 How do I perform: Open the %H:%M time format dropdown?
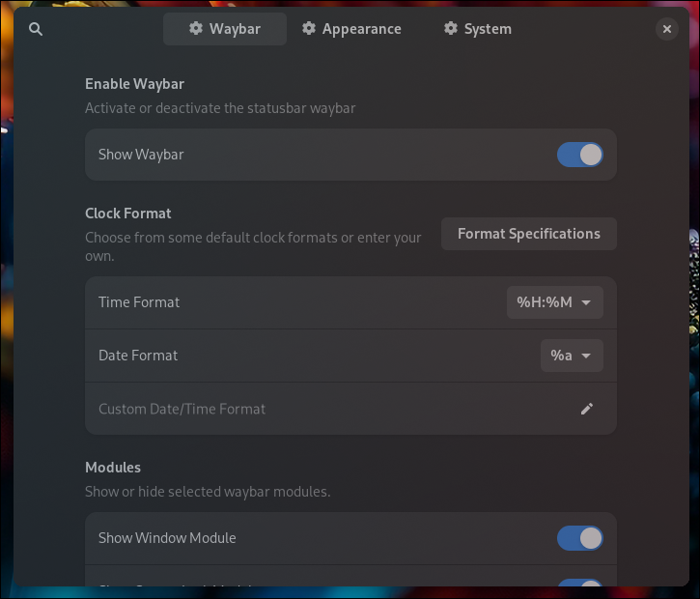click(x=554, y=302)
